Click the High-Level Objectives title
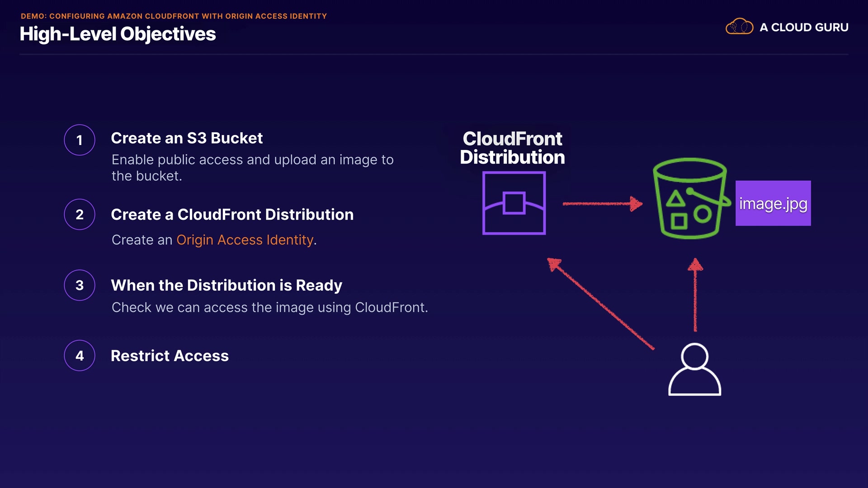The image size is (868, 488). click(x=118, y=34)
